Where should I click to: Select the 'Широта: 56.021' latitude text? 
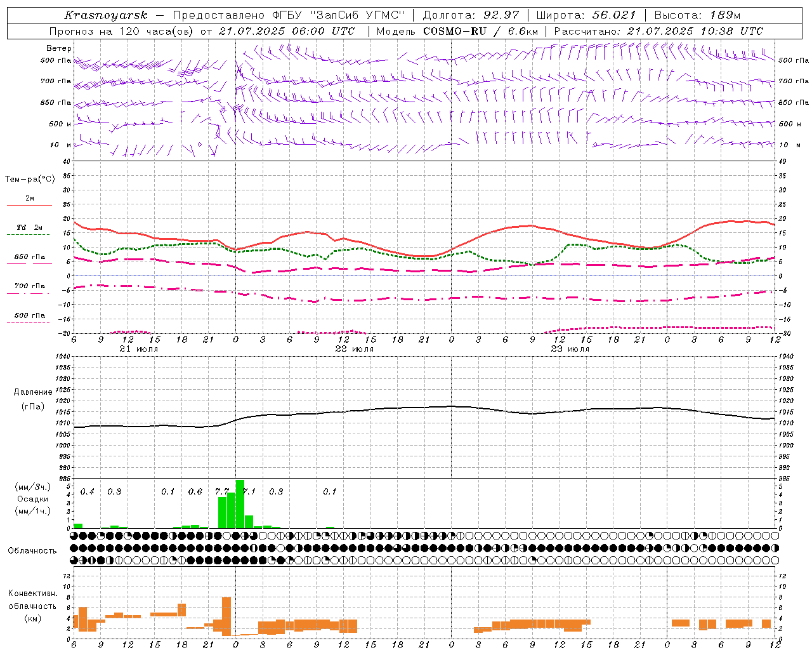point(586,15)
